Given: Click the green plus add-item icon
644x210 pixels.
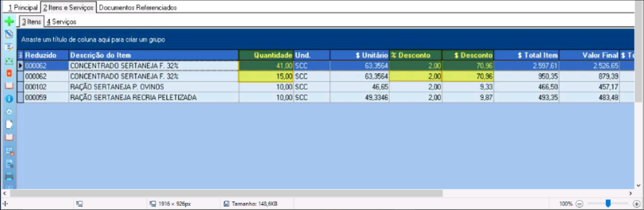Looking at the screenshot, I should pos(9,22).
